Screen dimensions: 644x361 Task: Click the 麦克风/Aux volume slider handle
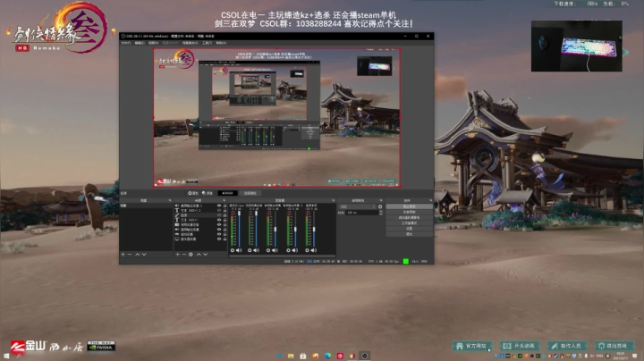point(240,214)
